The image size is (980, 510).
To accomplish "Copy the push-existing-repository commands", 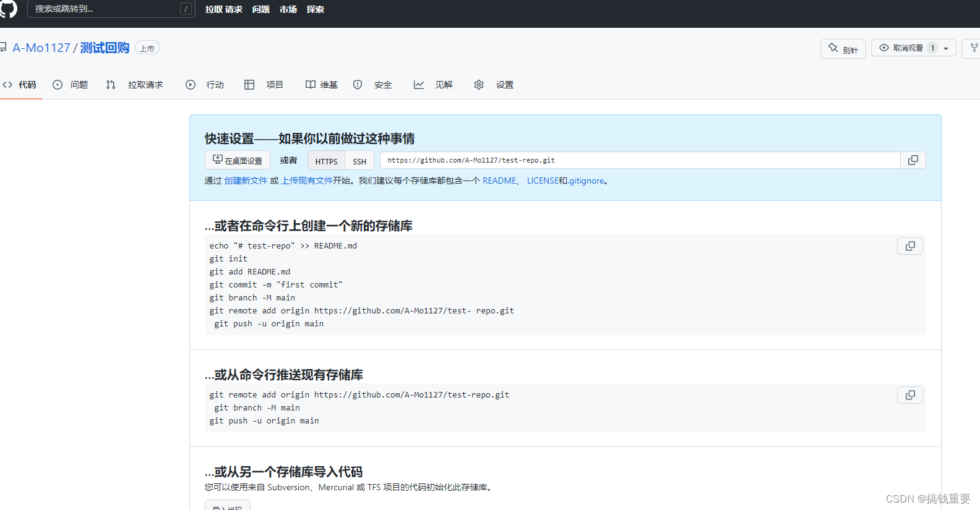I will click(x=910, y=395).
